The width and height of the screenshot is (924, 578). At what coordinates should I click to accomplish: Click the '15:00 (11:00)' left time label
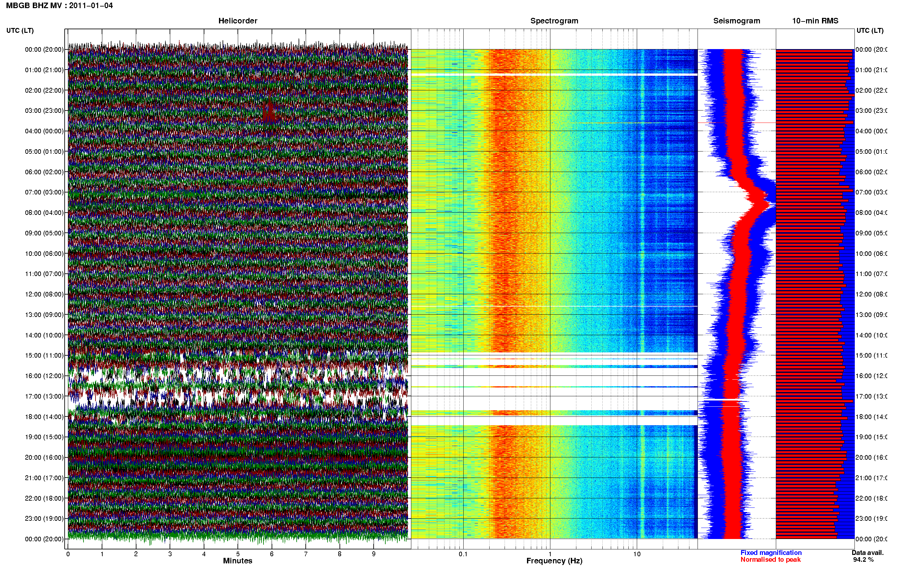44,356
